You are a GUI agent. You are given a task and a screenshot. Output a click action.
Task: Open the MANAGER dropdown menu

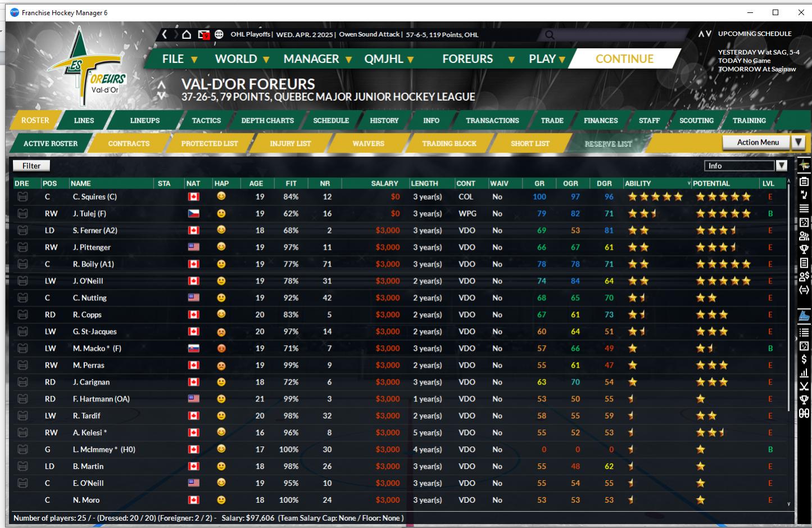317,59
